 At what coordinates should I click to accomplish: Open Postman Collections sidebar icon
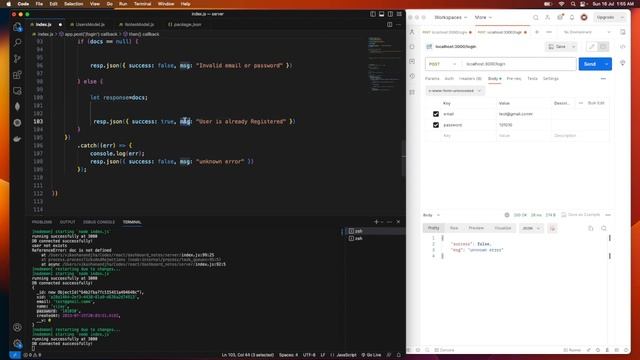point(412,32)
